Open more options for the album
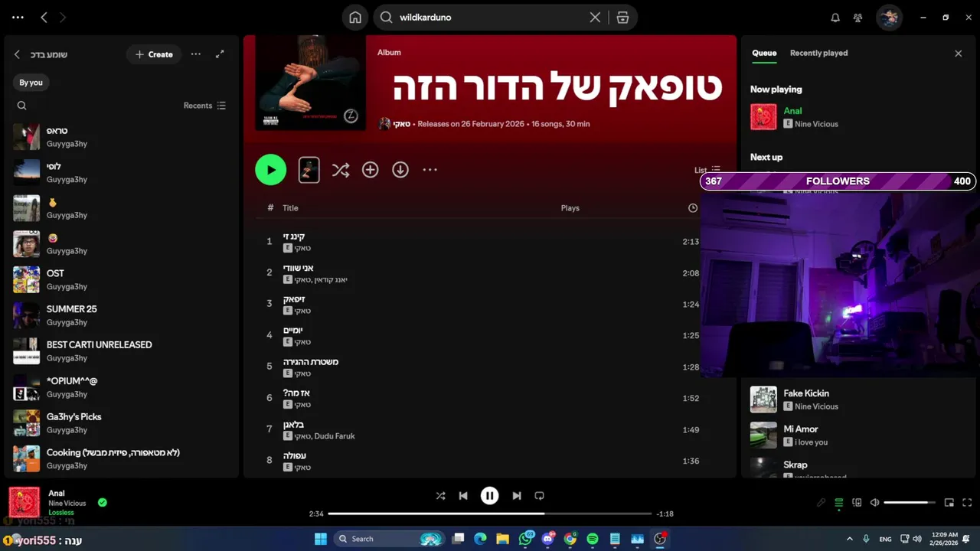The height and width of the screenshot is (551, 980). click(430, 170)
